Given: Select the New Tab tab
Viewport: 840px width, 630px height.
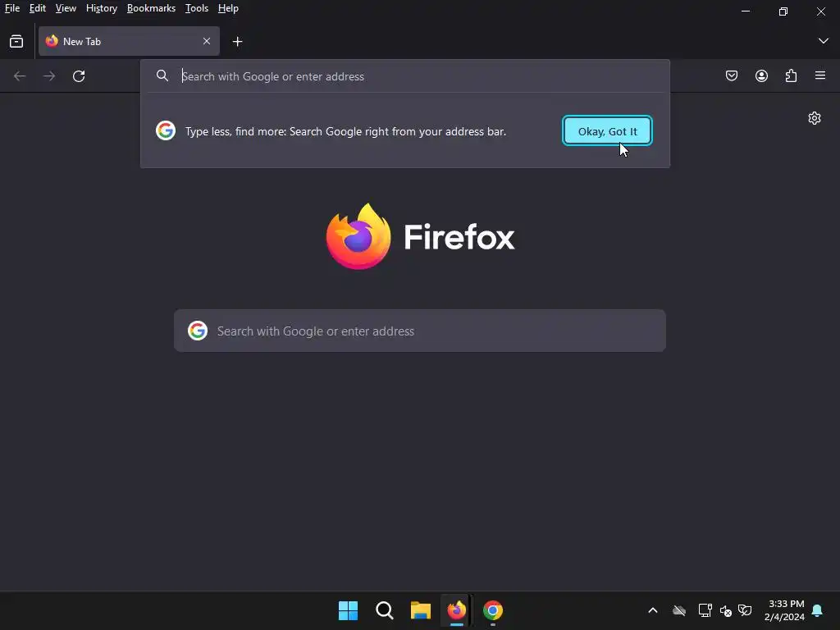Looking at the screenshot, I should pos(129,41).
